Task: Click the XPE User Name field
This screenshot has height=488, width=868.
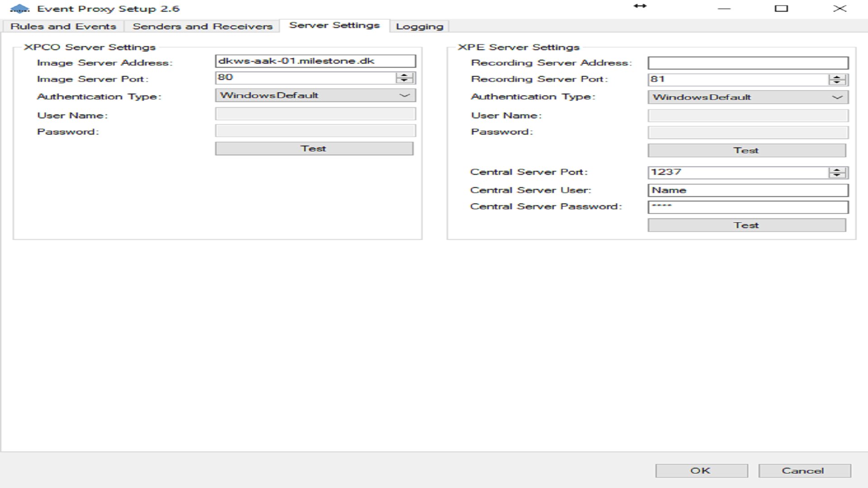Action: (x=748, y=116)
